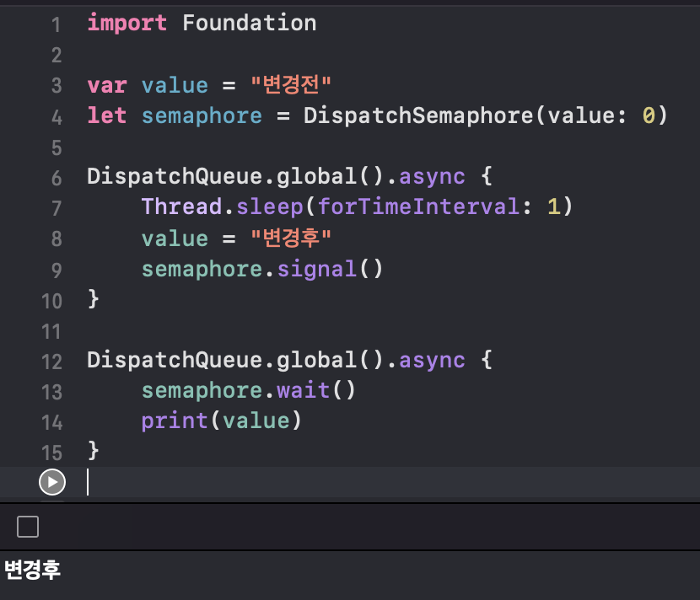Image resolution: width=700 pixels, height=600 pixels.
Task: Click the 'var' keyword on line 3
Action: [x=107, y=85]
